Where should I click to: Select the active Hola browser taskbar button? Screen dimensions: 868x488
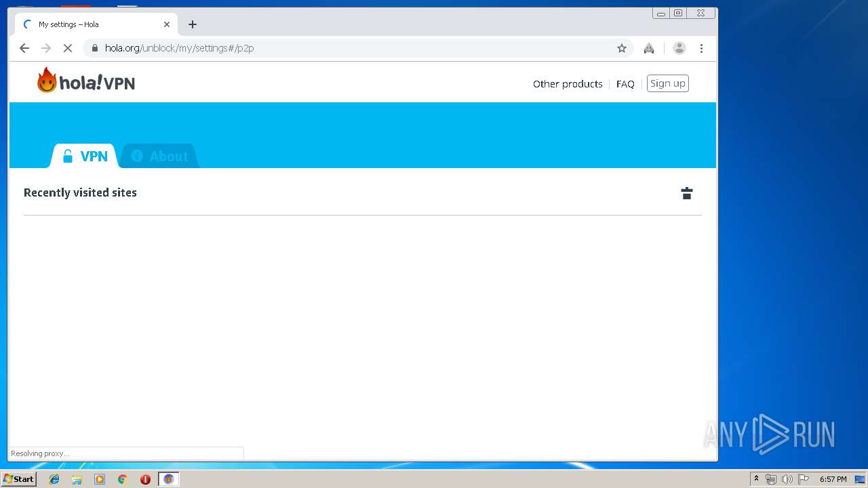pyautogui.click(x=169, y=479)
